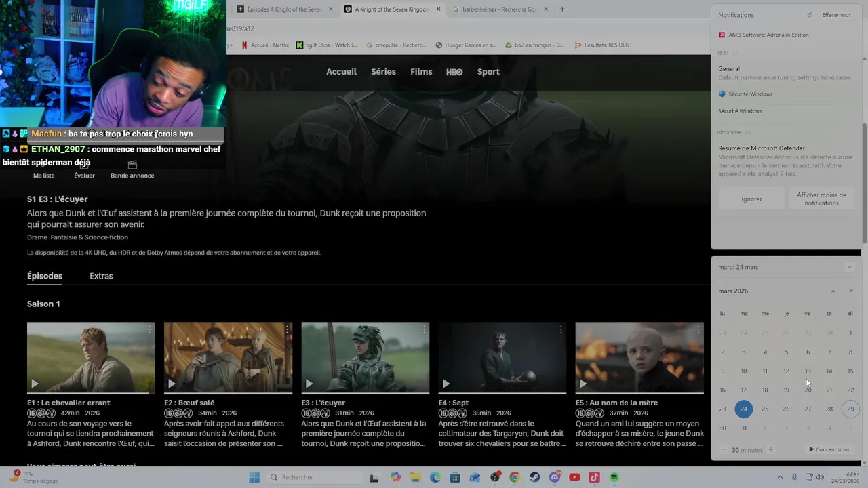This screenshot has width=868, height=488.
Task: Collapse the dimanche notification group
Action: pos(747,132)
